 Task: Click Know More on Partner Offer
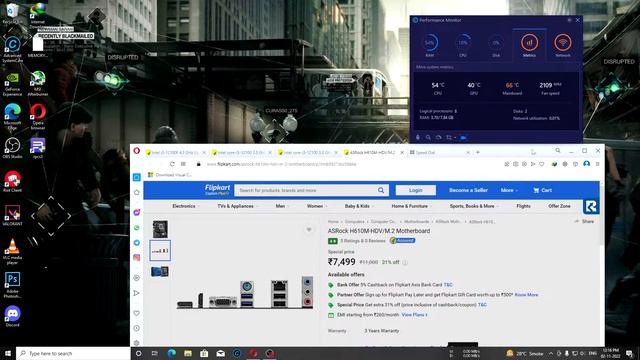526,295
